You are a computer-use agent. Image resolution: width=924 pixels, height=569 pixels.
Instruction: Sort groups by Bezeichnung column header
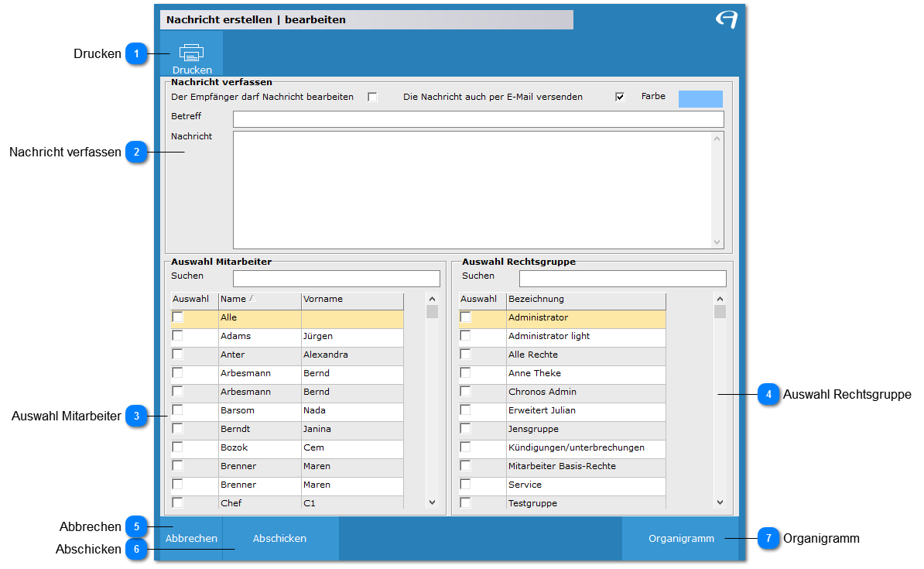[586, 300]
